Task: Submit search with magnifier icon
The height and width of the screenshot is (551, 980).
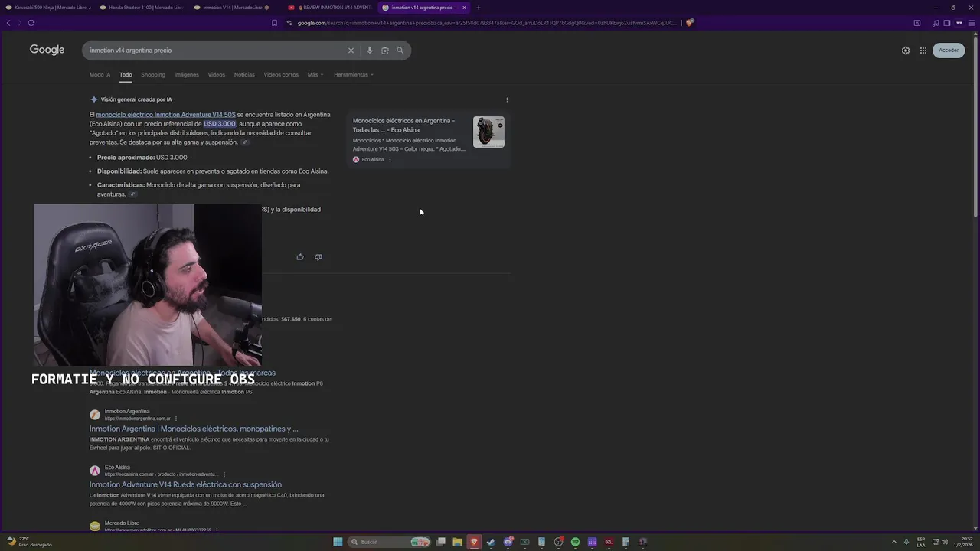Action: tap(400, 51)
